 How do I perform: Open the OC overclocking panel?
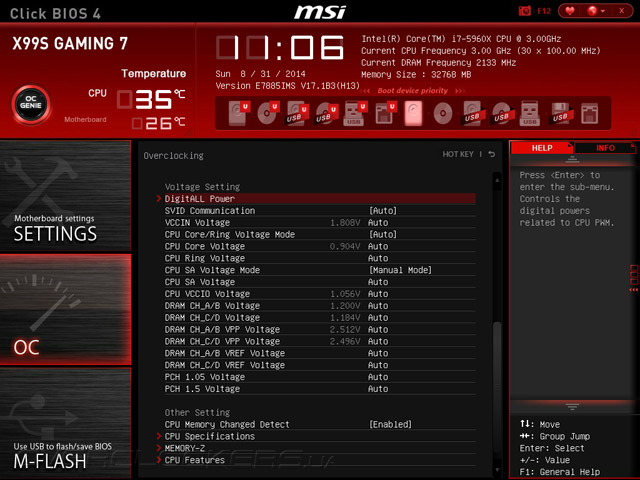66,309
